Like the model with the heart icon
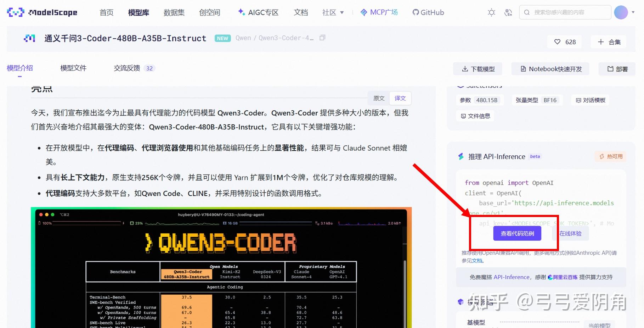Image resolution: width=644 pixels, height=328 pixels. (557, 42)
